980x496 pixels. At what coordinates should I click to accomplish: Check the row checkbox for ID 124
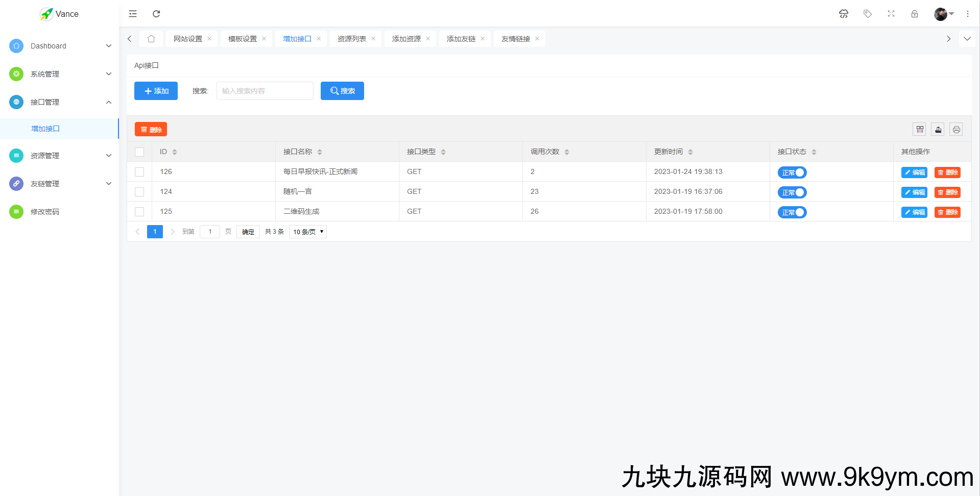(x=139, y=192)
